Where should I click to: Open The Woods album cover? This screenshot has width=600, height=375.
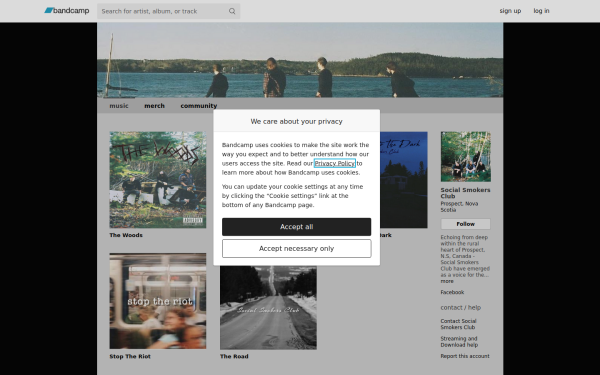(x=158, y=180)
